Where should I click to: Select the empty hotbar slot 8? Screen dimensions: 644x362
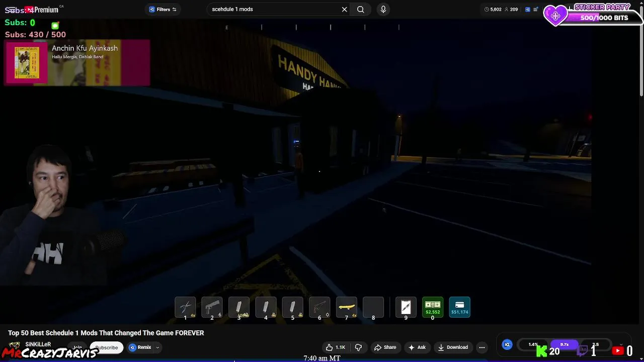coord(373,308)
